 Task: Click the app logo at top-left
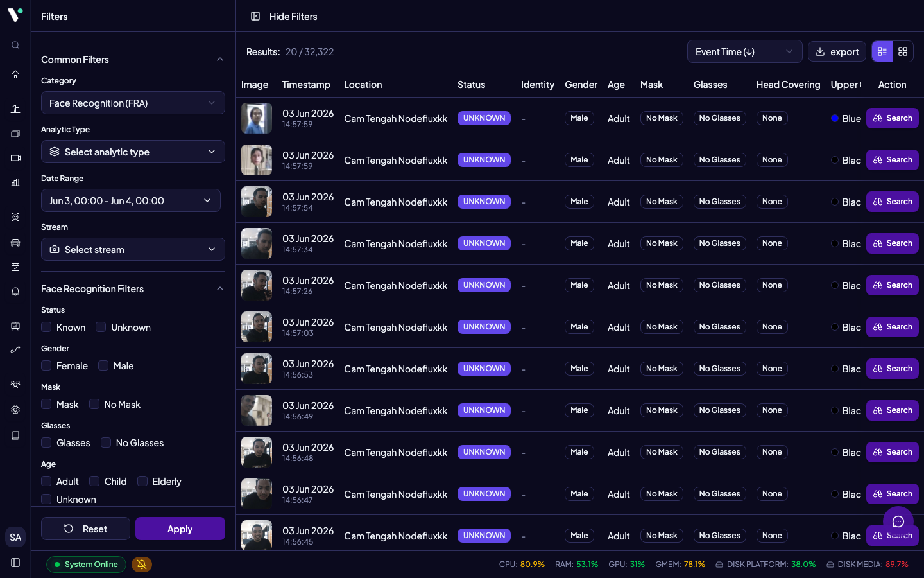pos(15,14)
